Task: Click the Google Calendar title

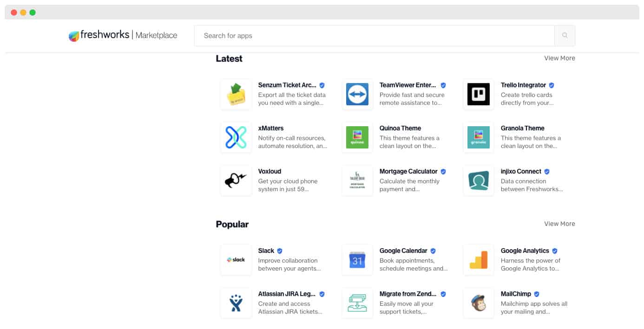Action: tap(403, 251)
